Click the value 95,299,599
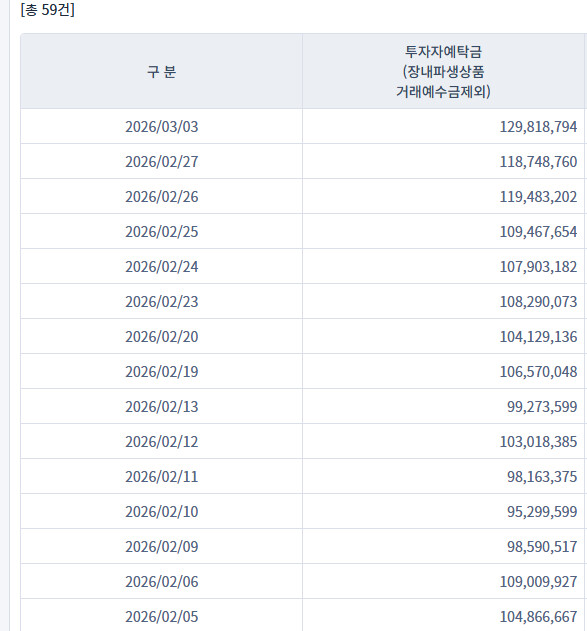587x631 pixels. point(542,512)
